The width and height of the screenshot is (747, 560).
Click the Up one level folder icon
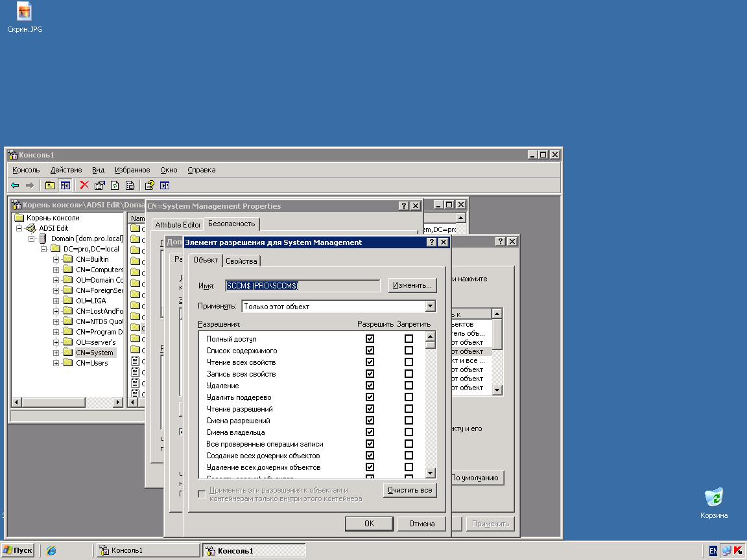click(x=50, y=185)
